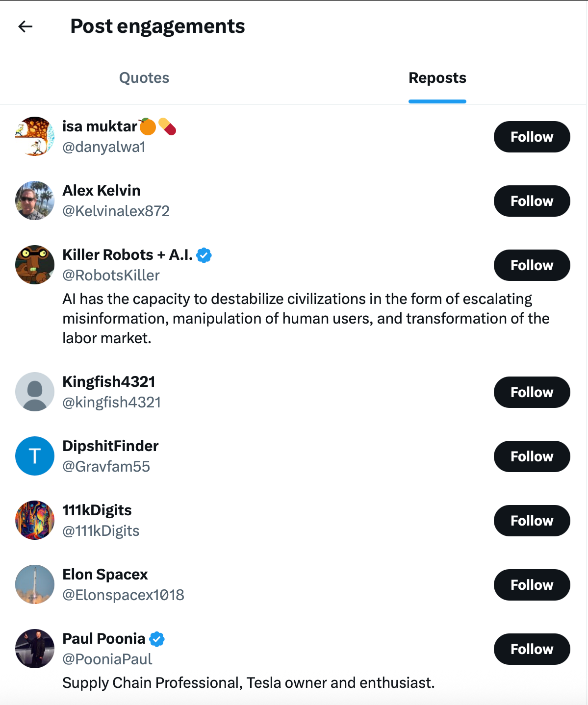Open the @RobotsKiller handle link

[x=111, y=276]
